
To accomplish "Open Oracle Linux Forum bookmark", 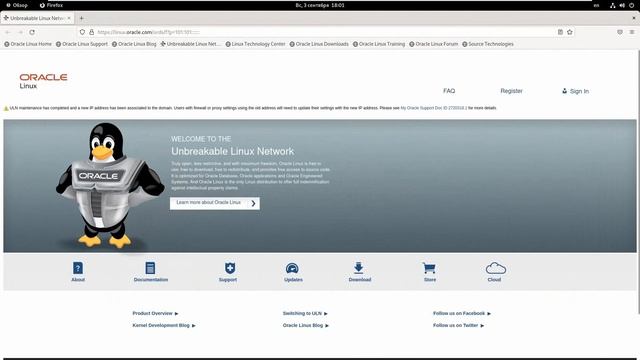I will (433, 44).
